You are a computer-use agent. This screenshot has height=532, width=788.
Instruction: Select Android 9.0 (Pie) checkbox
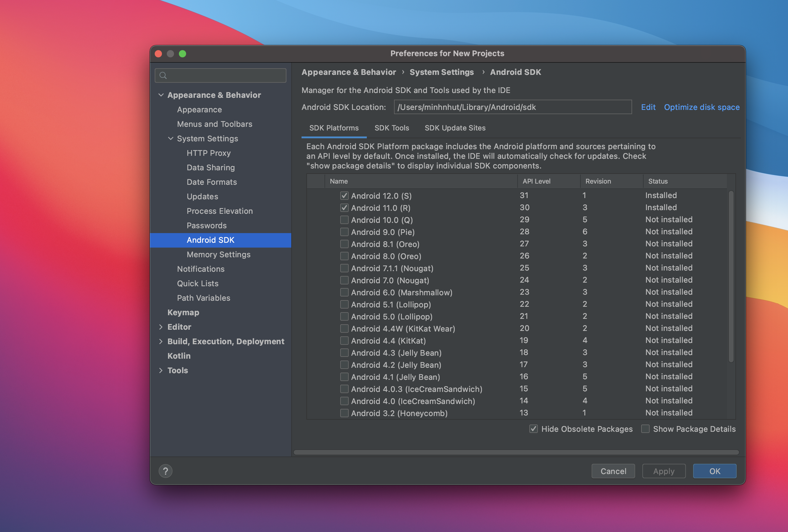(344, 232)
